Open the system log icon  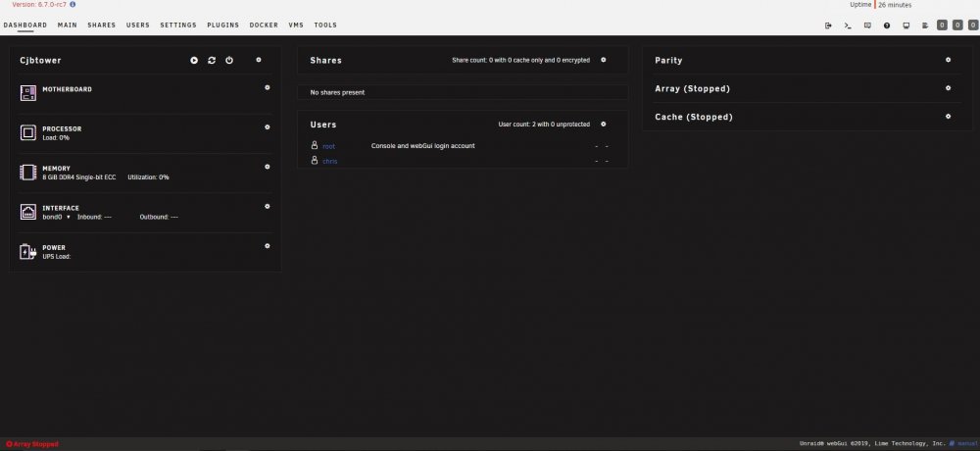coord(925,25)
